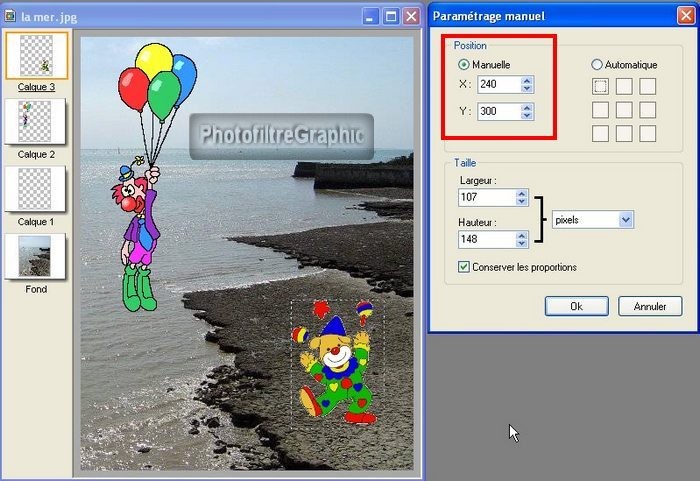Select bottom-center automatic position square
The height and width of the screenshot is (481, 700).
[625, 133]
